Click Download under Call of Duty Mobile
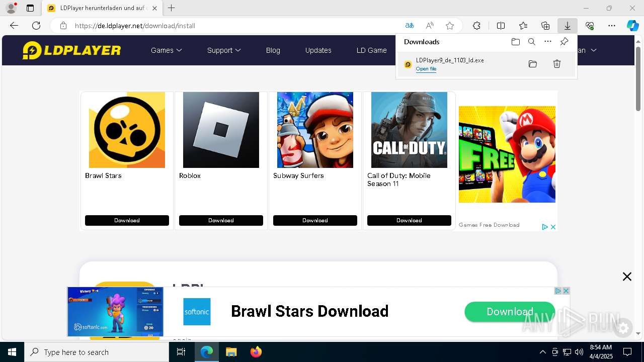 (409, 220)
